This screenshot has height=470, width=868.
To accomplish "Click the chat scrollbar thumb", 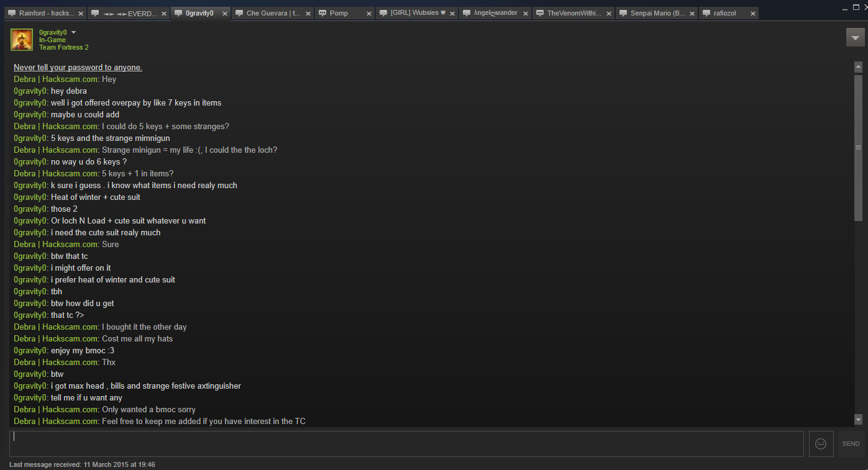I will (858, 147).
